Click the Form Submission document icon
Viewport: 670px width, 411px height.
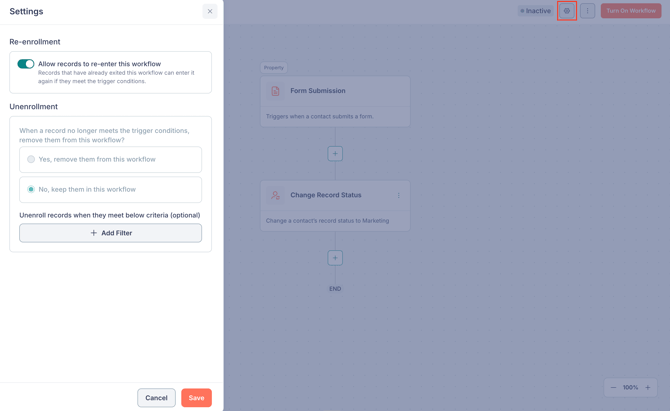click(x=276, y=91)
